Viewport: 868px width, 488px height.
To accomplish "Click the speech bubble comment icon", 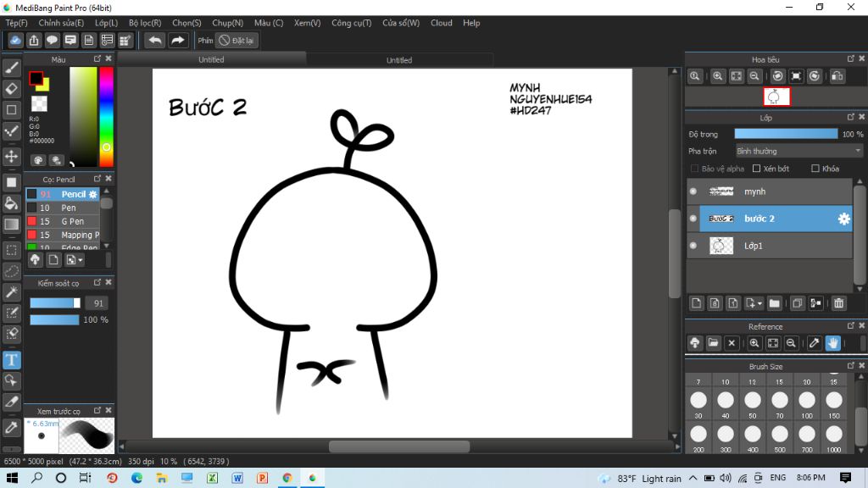I will 52,41.
